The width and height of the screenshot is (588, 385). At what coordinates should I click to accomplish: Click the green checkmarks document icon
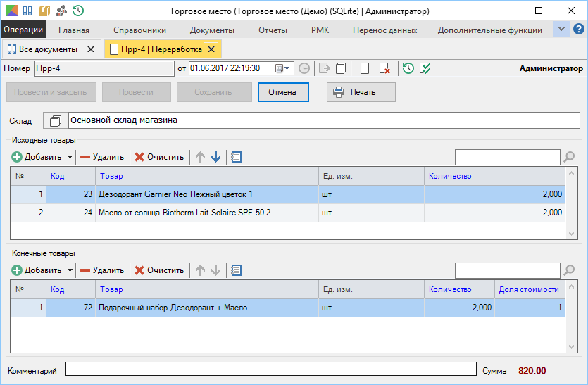[x=425, y=68]
